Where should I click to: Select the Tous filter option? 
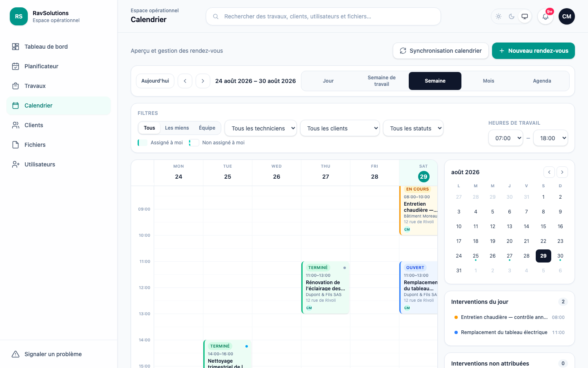[x=149, y=128]
